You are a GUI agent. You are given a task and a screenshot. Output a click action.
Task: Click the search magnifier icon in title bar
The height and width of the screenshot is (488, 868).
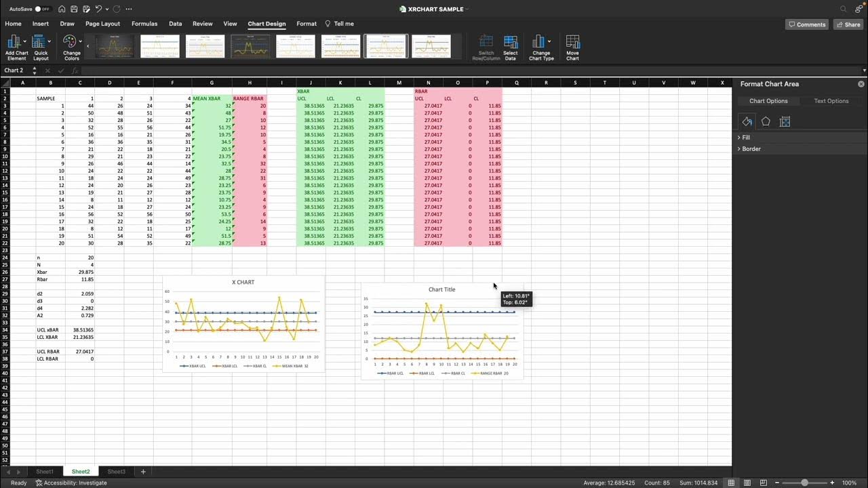click(844, 9)
